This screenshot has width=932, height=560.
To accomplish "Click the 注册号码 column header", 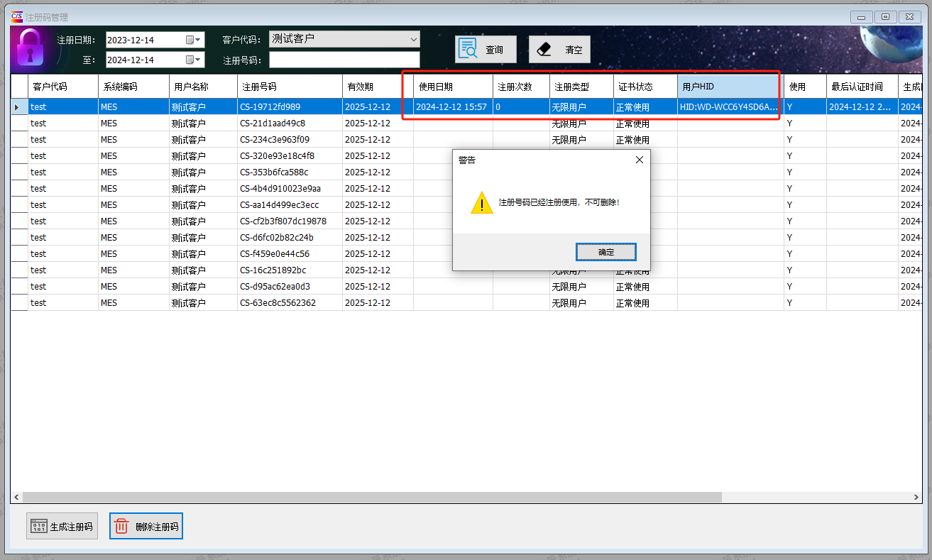I will click(x=290, y=87).
